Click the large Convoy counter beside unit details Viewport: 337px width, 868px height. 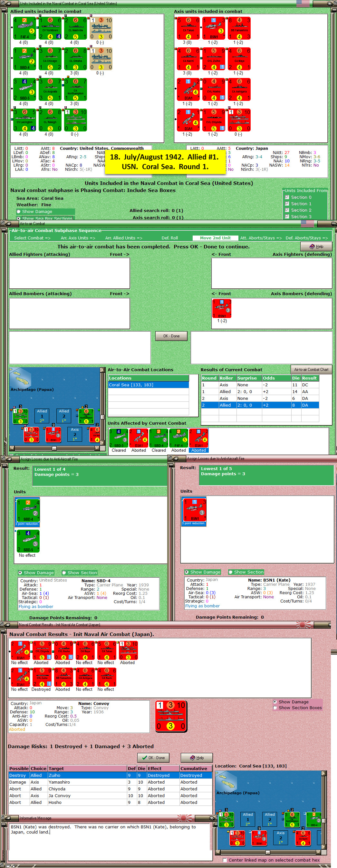point(171,716)
